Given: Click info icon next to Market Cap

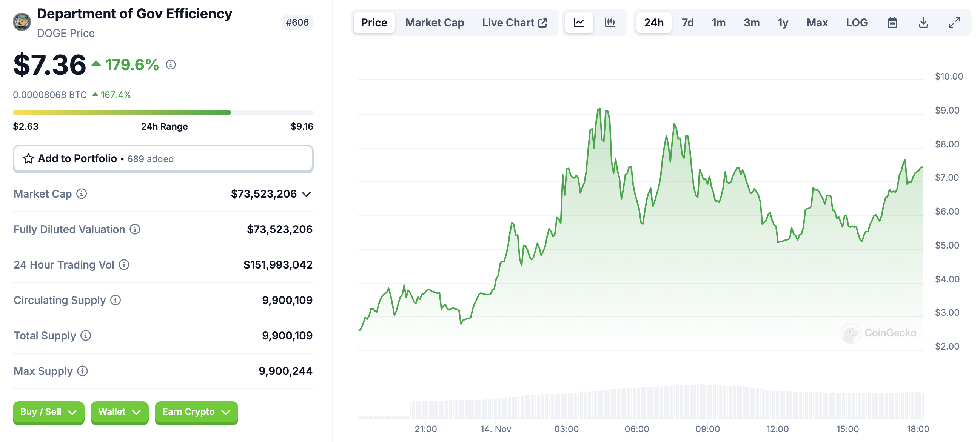Looking at the screenshot, I should pyautogui.click(x=82, y=194).
